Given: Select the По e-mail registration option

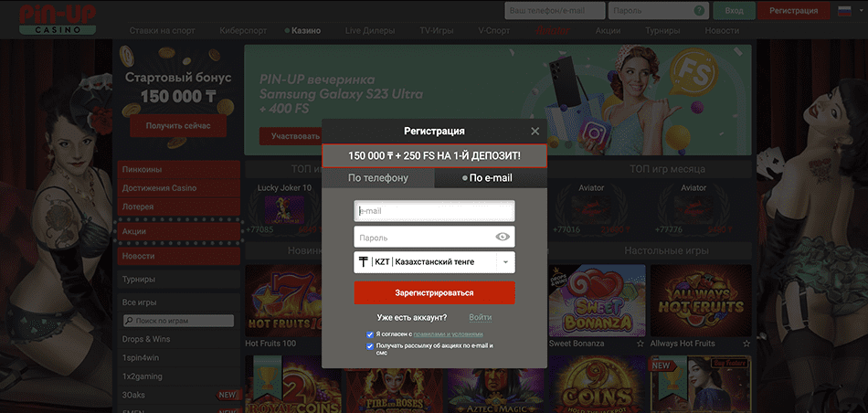Looking at the screenshot, I should 491,178.
